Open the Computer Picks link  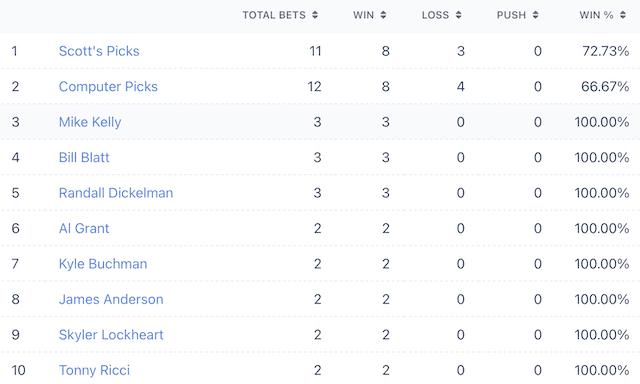coord(108,87)
